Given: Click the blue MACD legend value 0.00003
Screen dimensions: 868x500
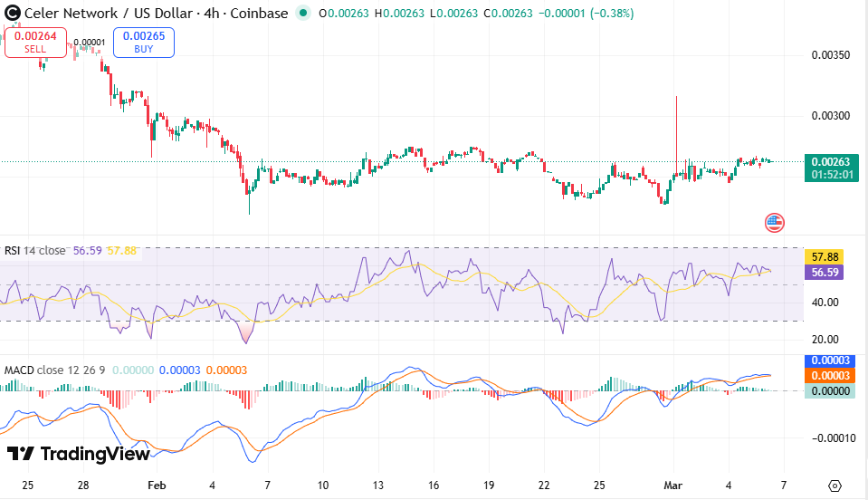Looking at the screenshot, I should 180,370.
